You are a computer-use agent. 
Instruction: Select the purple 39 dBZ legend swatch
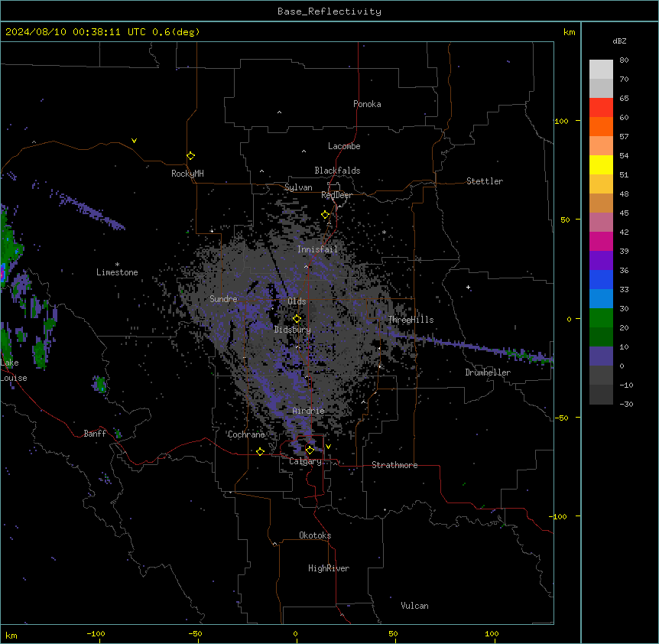click(x=601, y=260)
